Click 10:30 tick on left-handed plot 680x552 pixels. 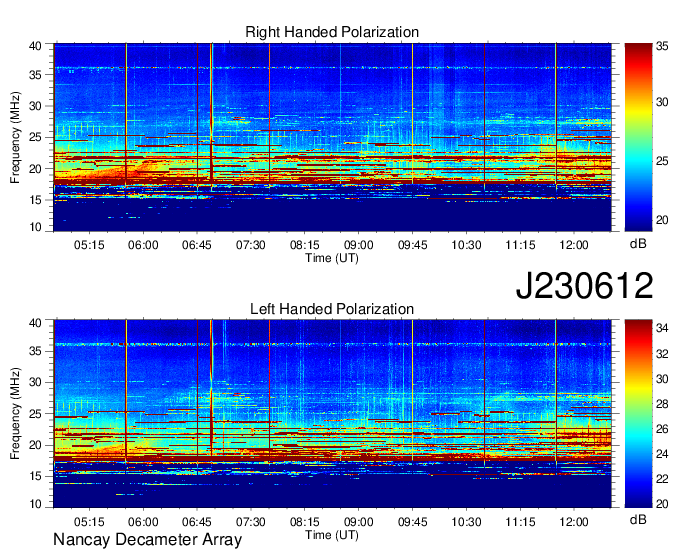click(x=467, y=521)
